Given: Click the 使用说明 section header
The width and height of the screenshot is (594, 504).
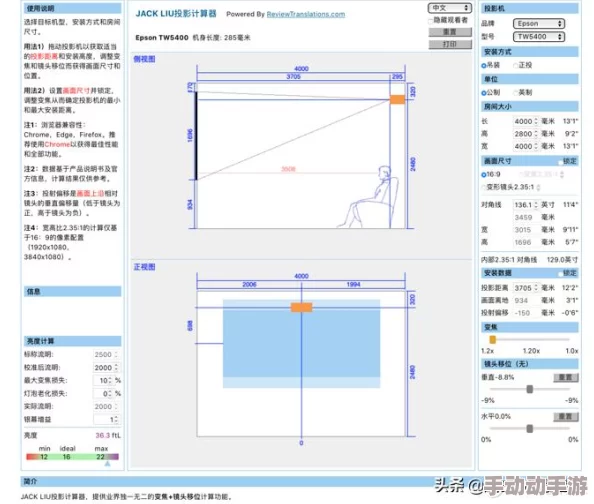Looking at the screenshot, I should pyautogui.click(x=73, y=8).
